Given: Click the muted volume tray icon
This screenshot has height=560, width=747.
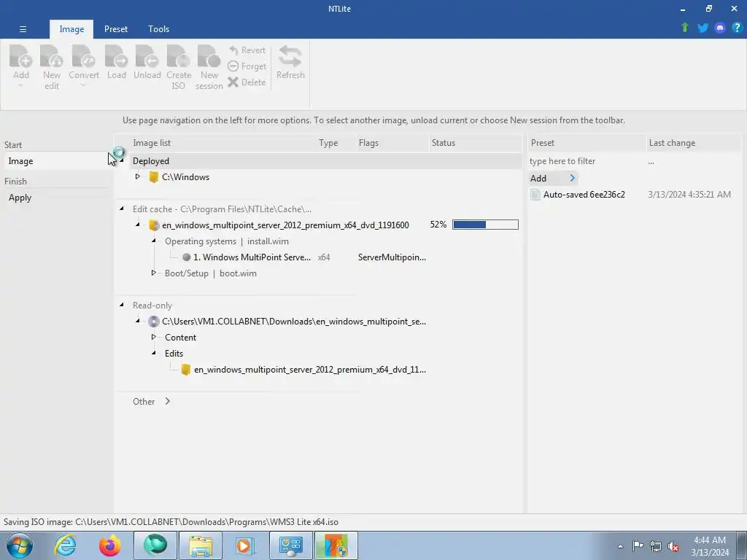Looking at the screenshot, I should tap(673, 546).
